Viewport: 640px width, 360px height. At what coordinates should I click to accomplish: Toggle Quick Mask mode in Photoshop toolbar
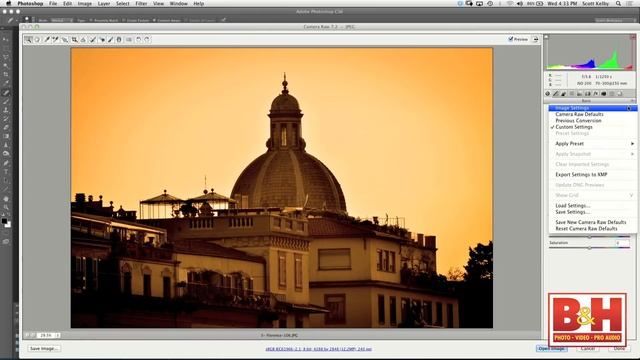pyautogui.click(x=6, y=242)
